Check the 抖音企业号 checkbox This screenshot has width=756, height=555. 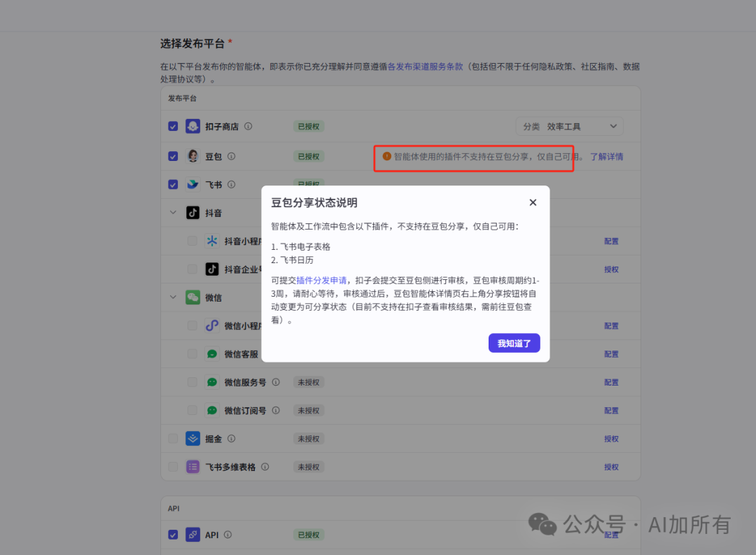pos(192,269)
